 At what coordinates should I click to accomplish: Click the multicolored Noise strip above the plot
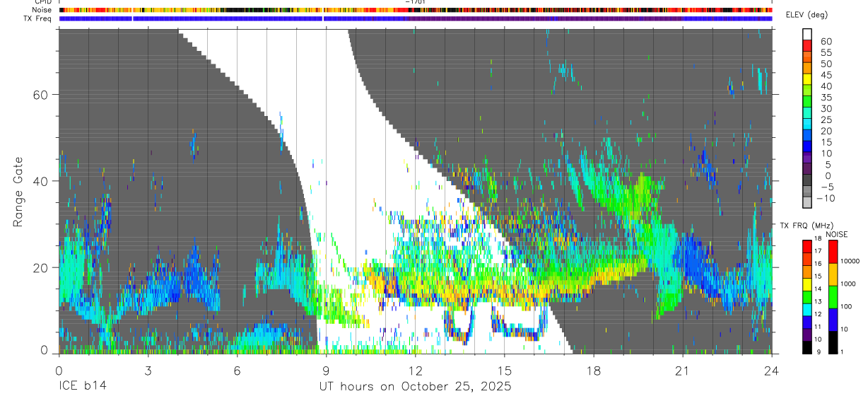click(x=416, y=10)
